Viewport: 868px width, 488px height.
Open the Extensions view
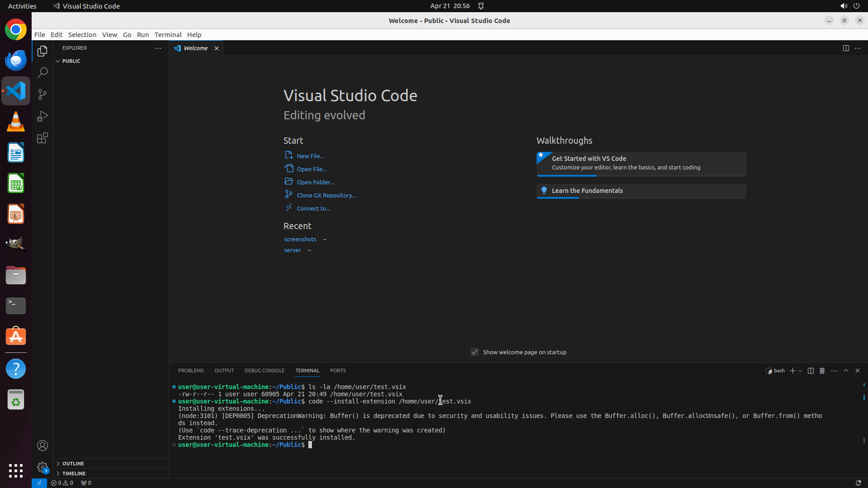[42, 138]
